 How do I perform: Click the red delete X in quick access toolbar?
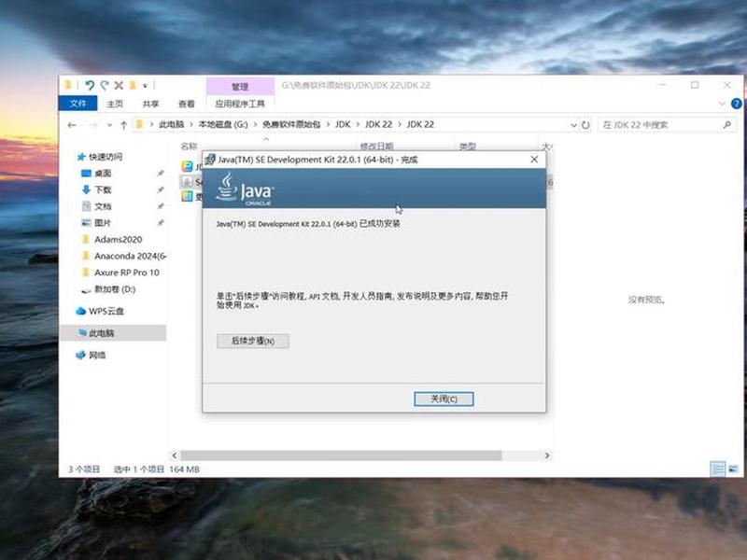pos(119,85)
